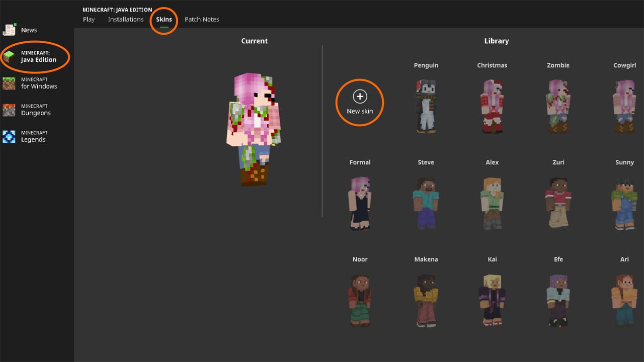This screenshot has width=644, height=362.
Task: Select the Java Edition grass block icon
Action: pyautogui.click(x=9, y=57)
